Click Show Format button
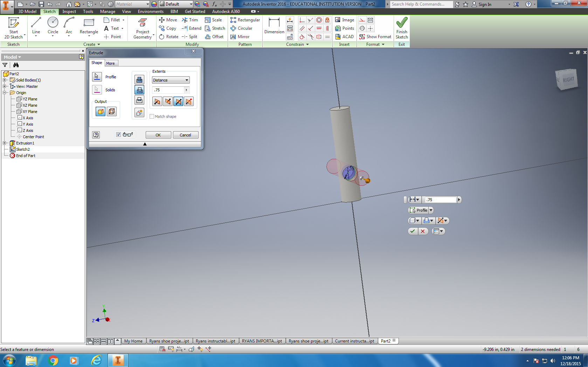This screenshot has height=367, width=588. coord(375,37)
